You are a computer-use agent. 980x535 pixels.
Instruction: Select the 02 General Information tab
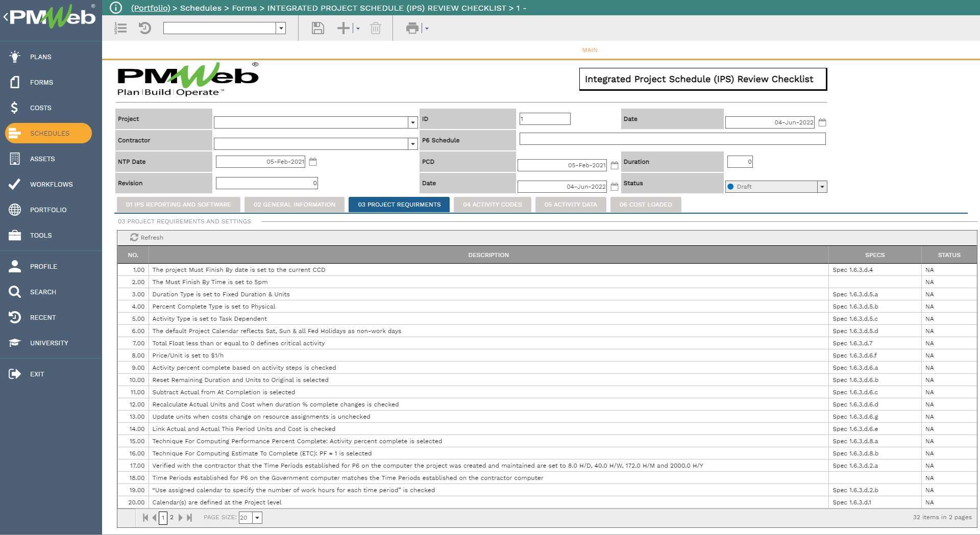pyautogui.click(x=294, y=204)
